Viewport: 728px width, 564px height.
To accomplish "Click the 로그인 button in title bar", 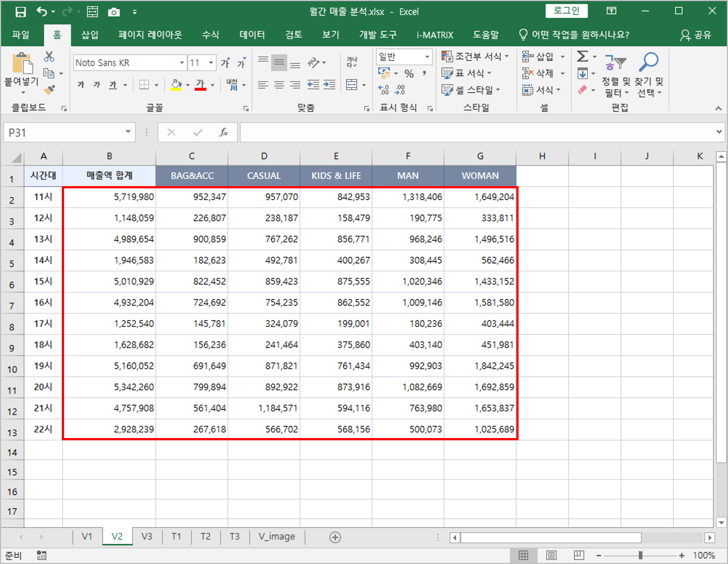I will click(566, 11).
